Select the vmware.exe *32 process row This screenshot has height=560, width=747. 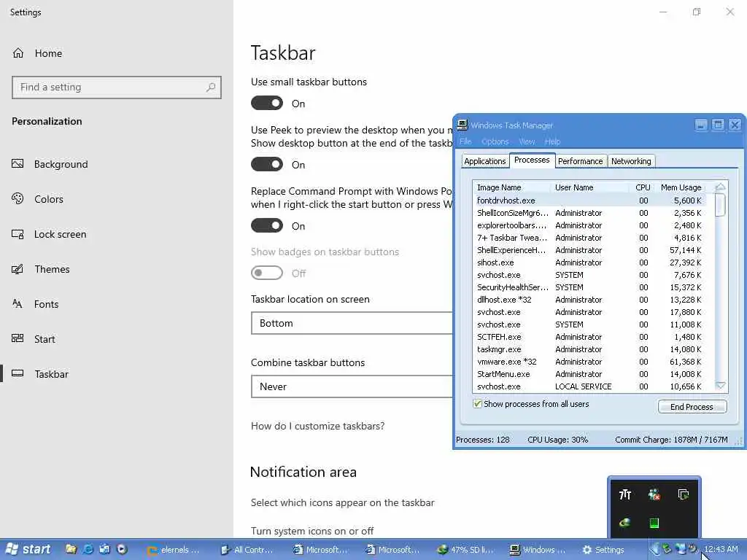pos(594,362)
